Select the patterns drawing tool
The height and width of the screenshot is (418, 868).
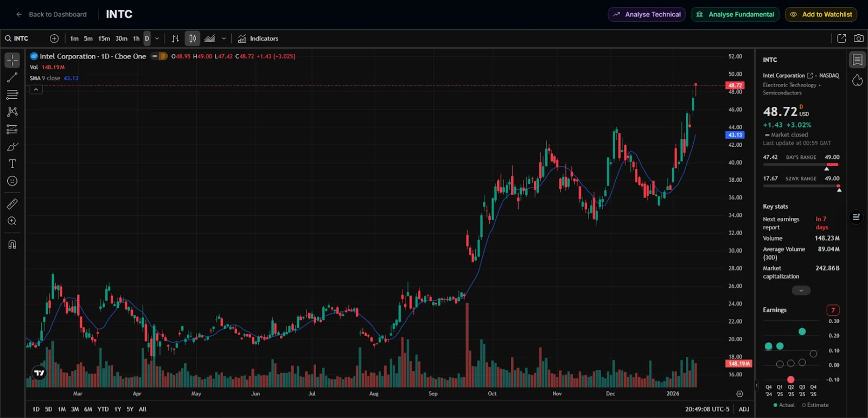[12, 112]
